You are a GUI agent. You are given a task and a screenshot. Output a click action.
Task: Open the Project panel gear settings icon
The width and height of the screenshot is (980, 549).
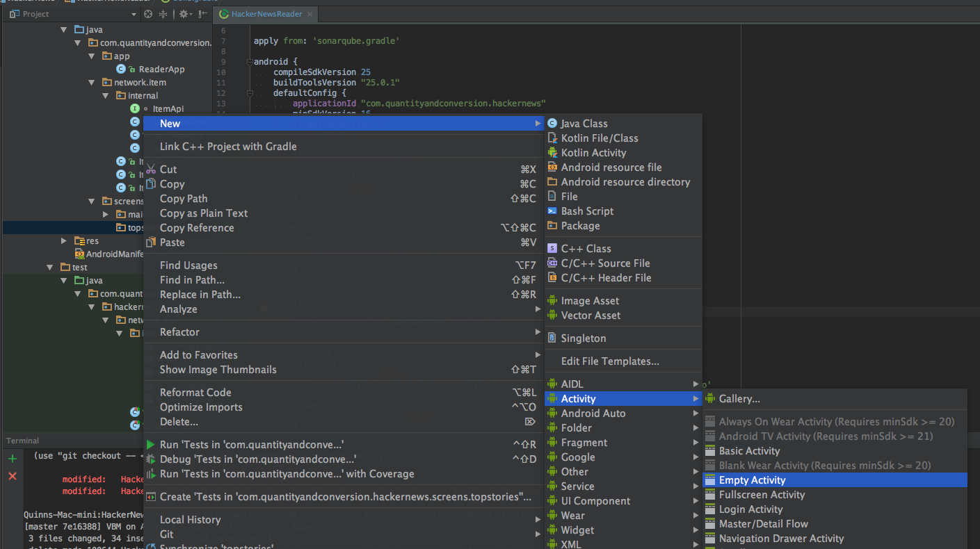(x=184, y=14)
